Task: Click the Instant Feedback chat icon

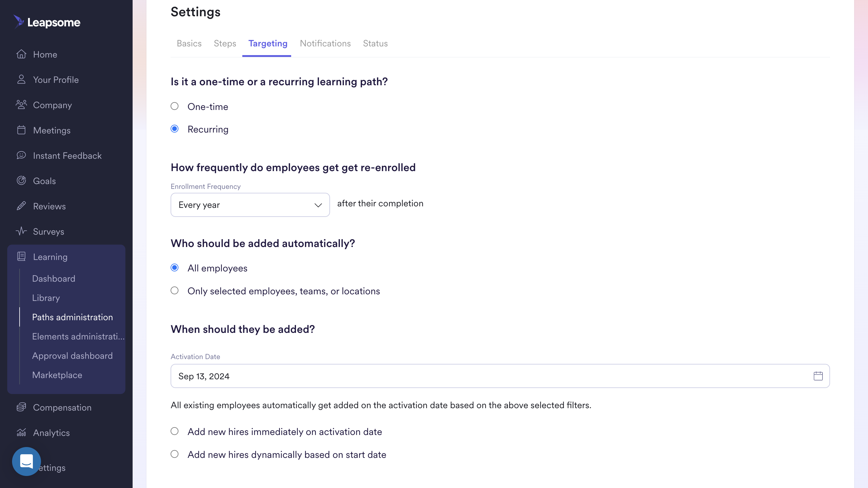Action: (21, 155)
